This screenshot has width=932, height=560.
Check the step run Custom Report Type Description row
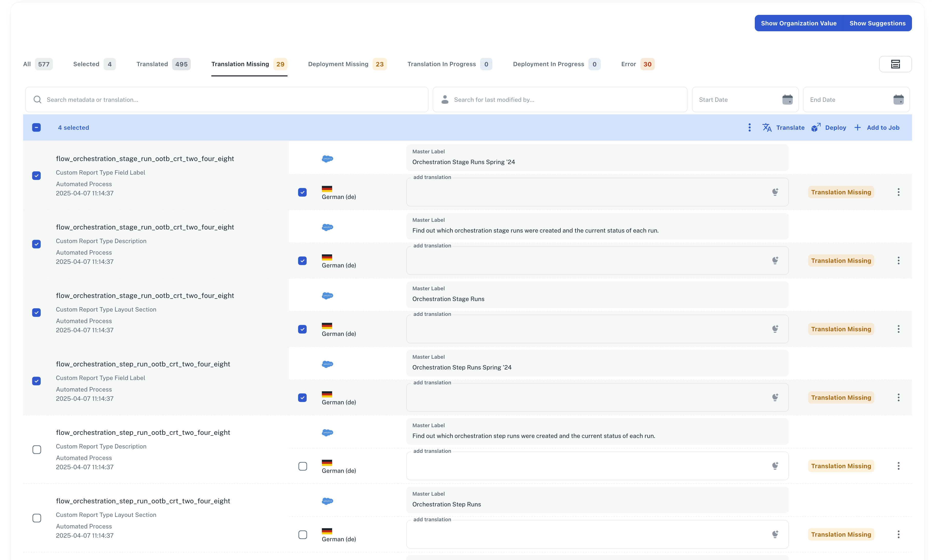pos(37,450)
